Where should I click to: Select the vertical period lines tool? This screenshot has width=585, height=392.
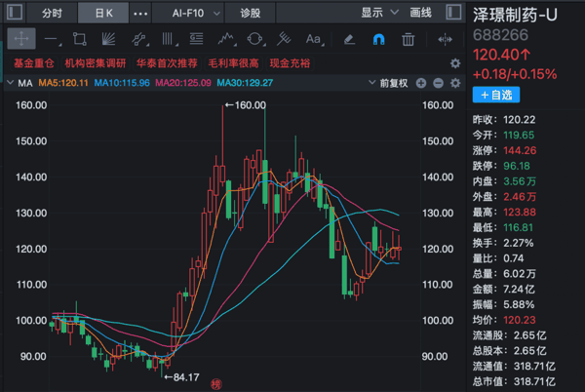click(169, 39)
